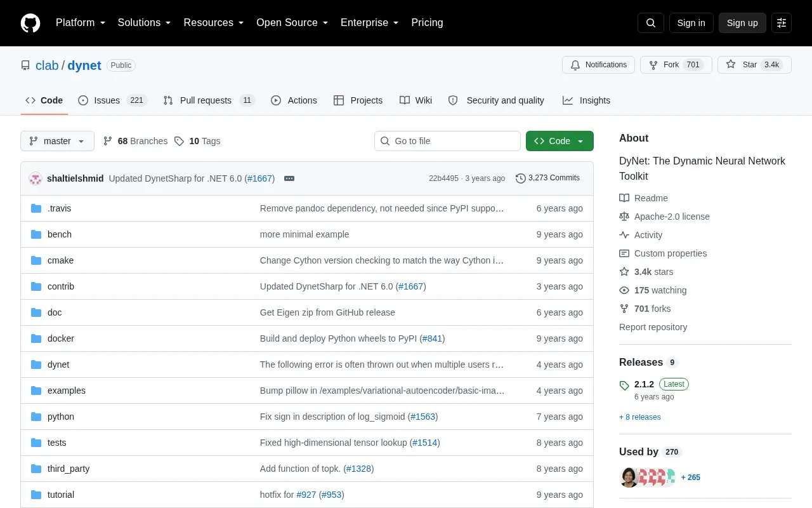
Task: Click the Activity pulse icon
Action: 624,235
